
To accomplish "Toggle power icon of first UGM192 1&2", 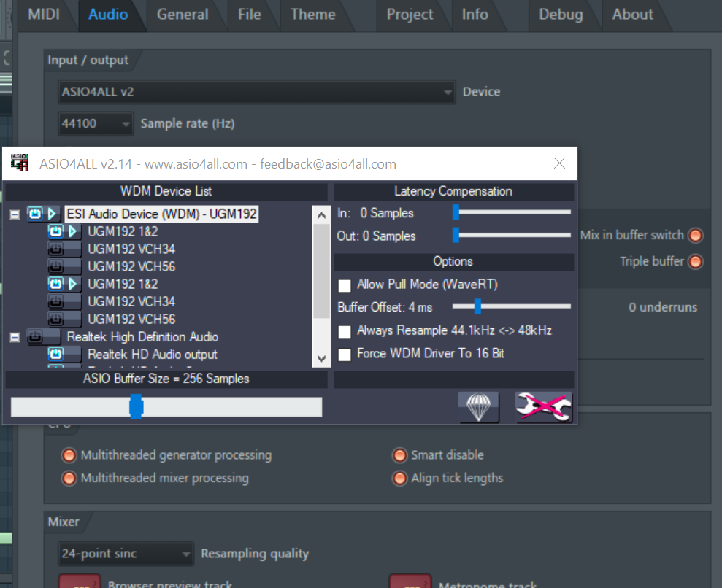I will [55, 231].
